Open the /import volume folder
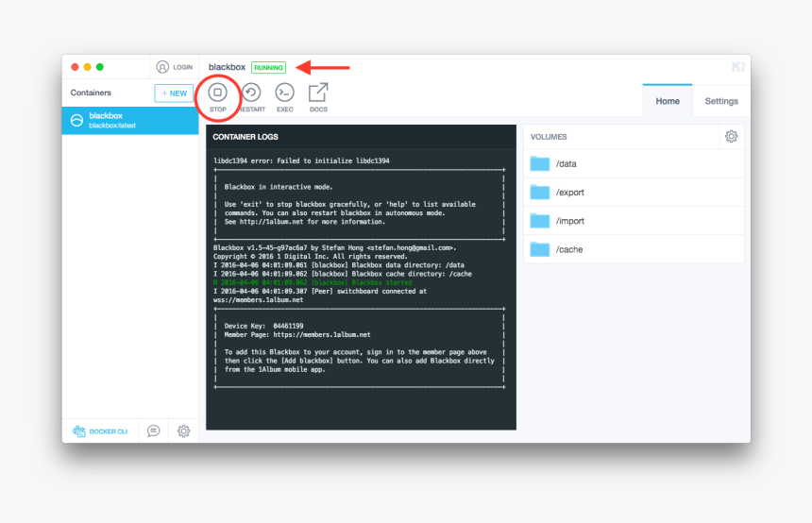The height and width of the screenshot is (523, 812). point(634,221)
